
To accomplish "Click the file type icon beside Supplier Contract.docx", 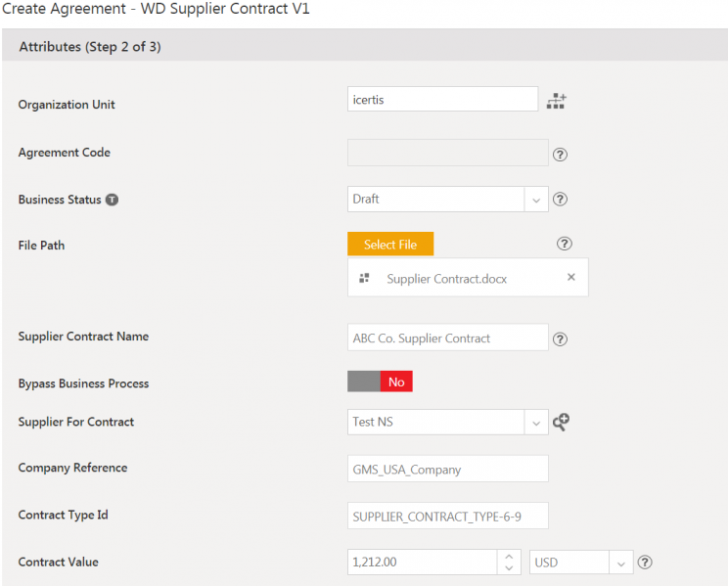I will point(364,278).
